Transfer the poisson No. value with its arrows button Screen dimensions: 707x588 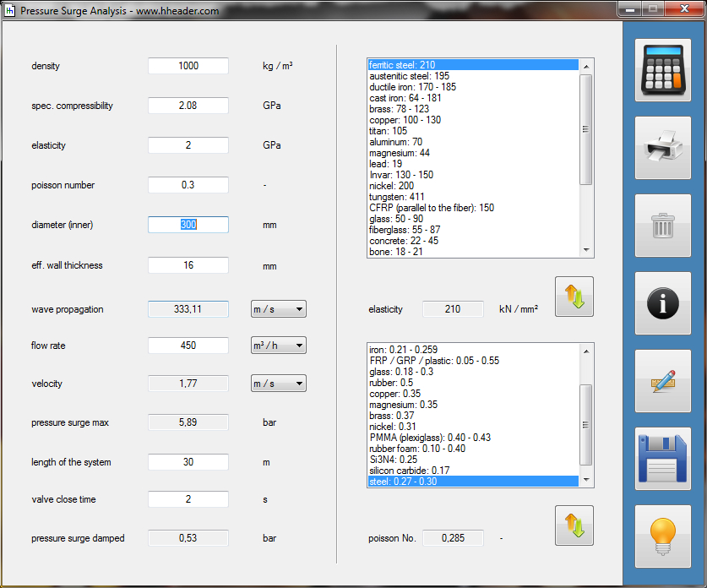point(574,525)
